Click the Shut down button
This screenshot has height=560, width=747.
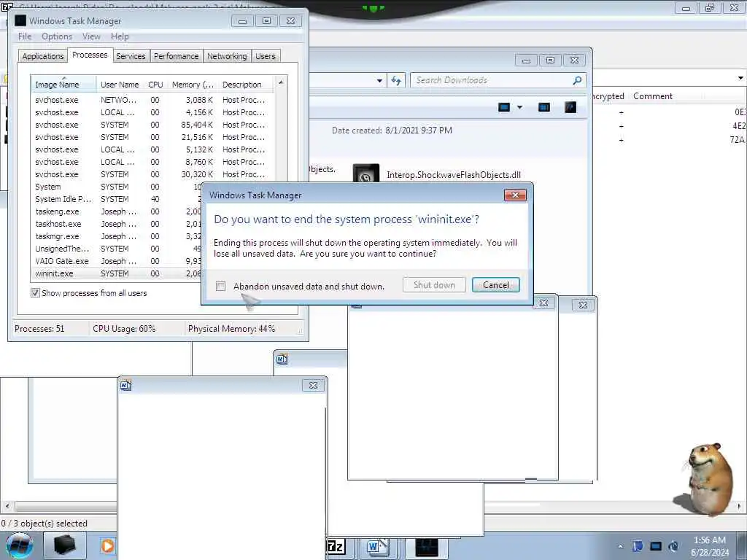434,285
